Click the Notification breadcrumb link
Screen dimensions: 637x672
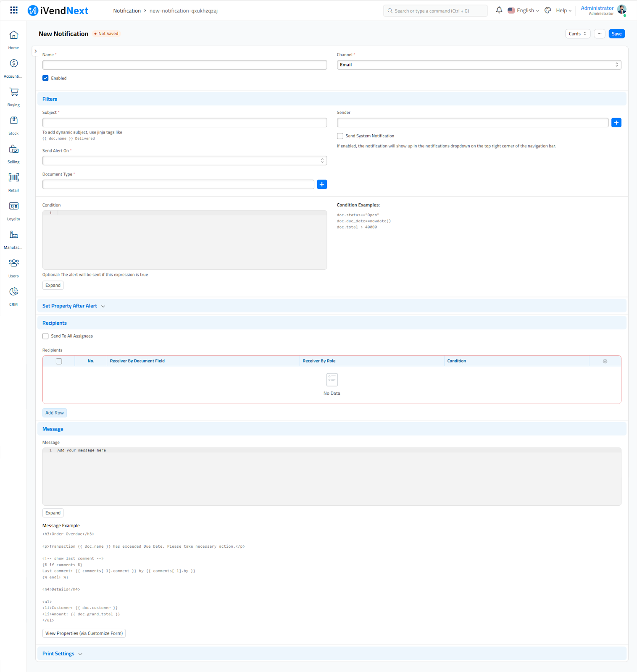pyautogui.click(x=127, y=11)
